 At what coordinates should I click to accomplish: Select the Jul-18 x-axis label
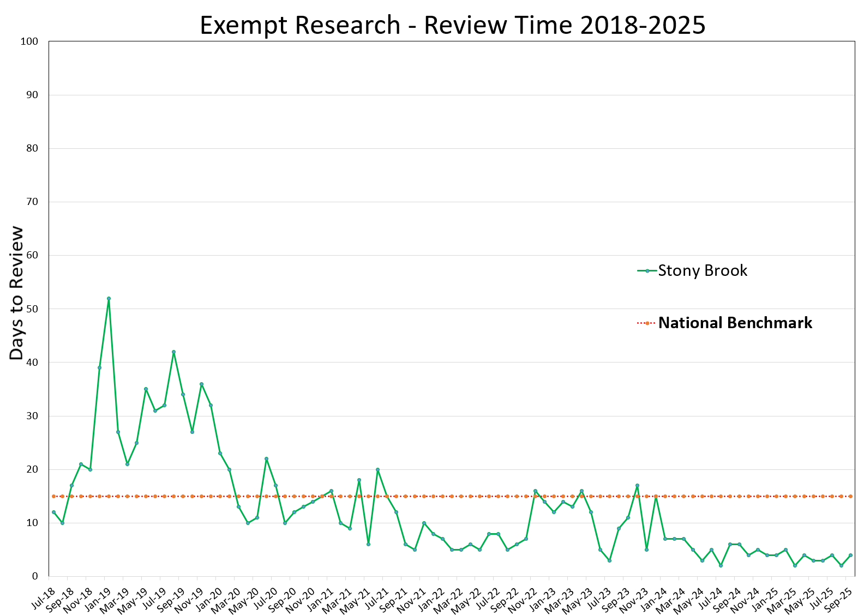pyautogui.click(x=44, y=598)
